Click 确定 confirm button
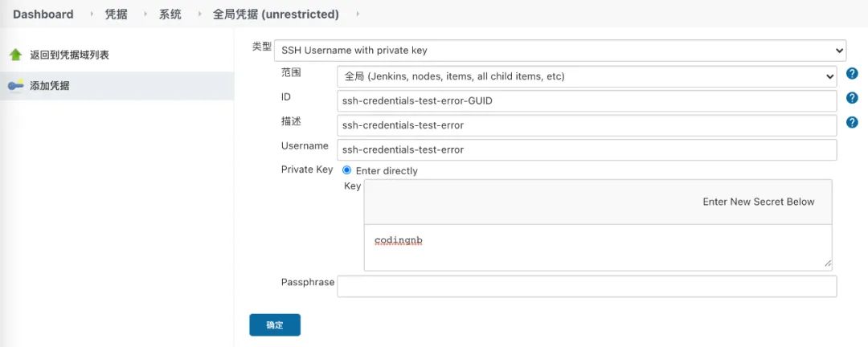 coord(275,325)
